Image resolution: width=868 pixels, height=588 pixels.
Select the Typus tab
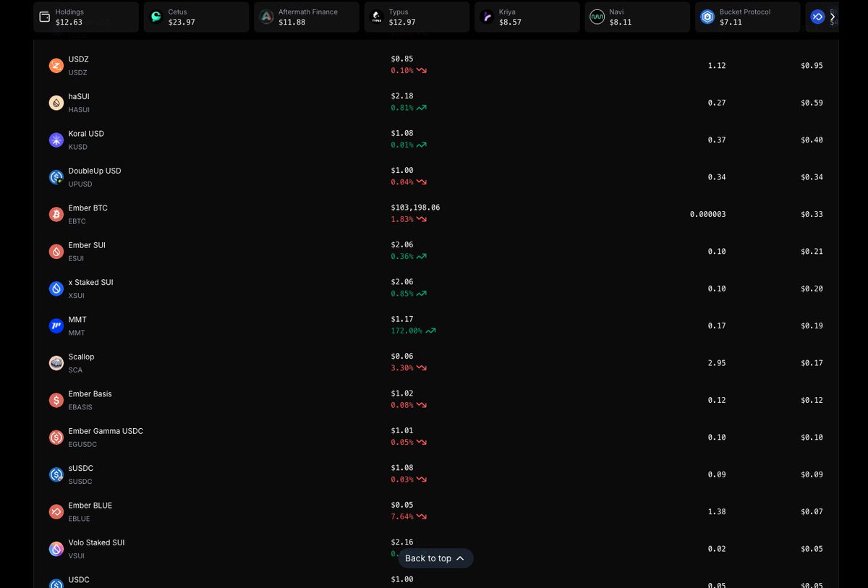(x=417, y=17)
